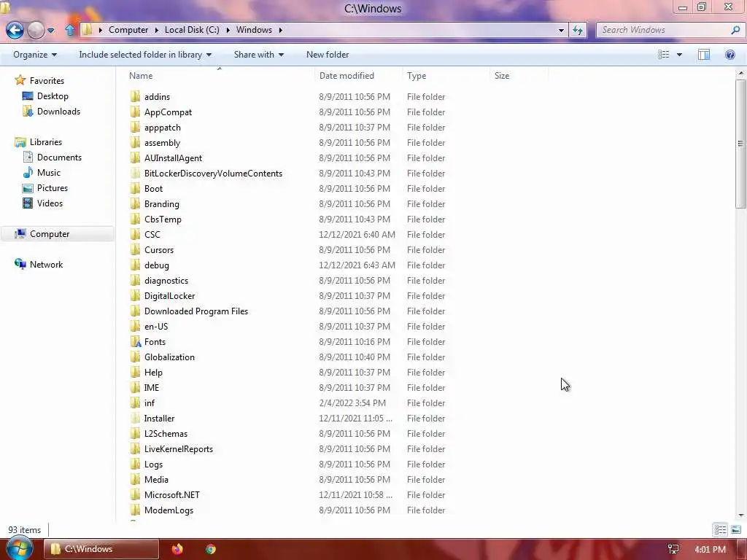The width and height of the screenshot is (747, 560).
Task: Click Local Disk (C:) in the breadcrumb
Action: click(192, 30)
